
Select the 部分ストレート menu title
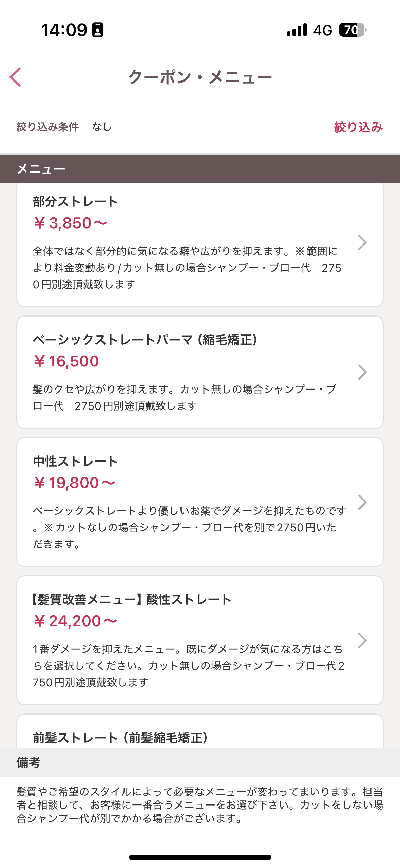(x=75, y=202)
